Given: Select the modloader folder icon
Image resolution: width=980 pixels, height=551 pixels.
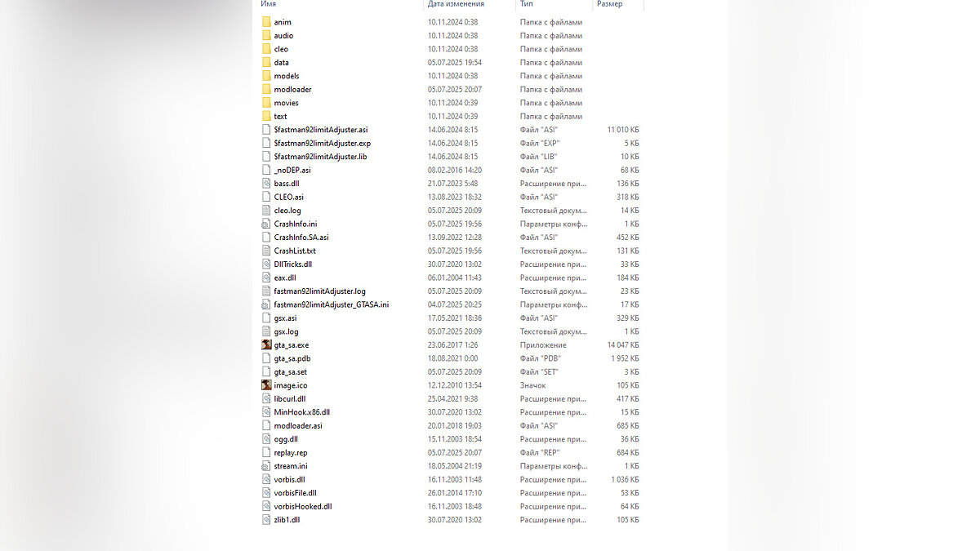Looking at the screenshot, I should (266, 89).
